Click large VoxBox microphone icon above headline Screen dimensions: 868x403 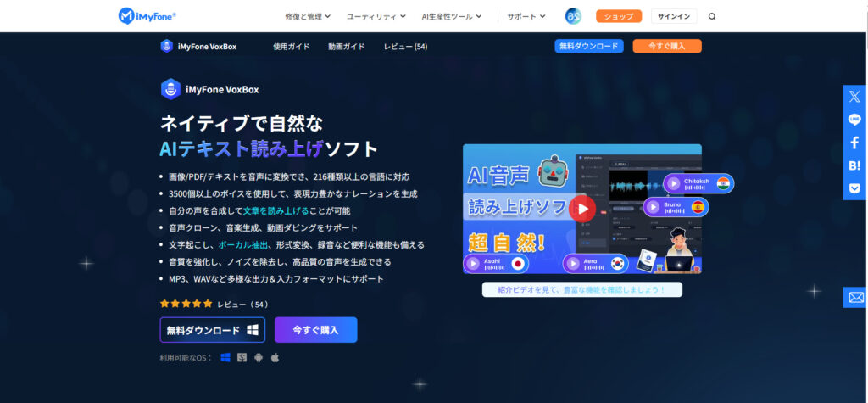coord(170,89)
